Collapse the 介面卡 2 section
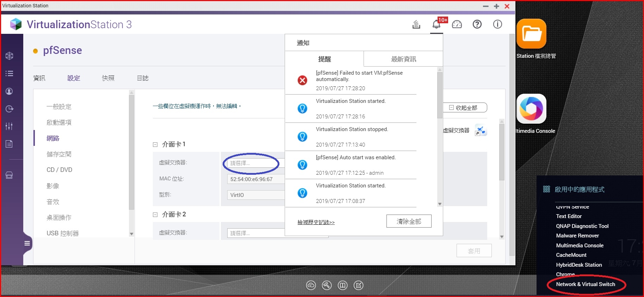Image resolution: width=644 pixels, height=297 pixels. point(155,215)
